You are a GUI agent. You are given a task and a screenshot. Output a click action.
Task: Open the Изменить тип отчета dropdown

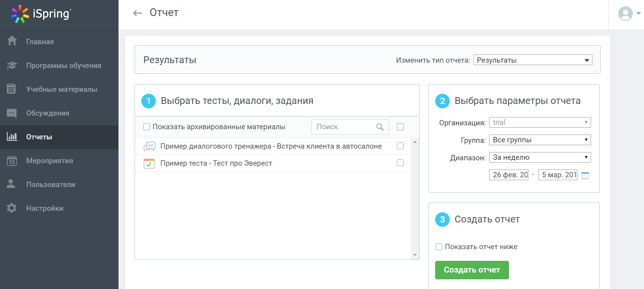pyautogui.click(x=533, y=59)
